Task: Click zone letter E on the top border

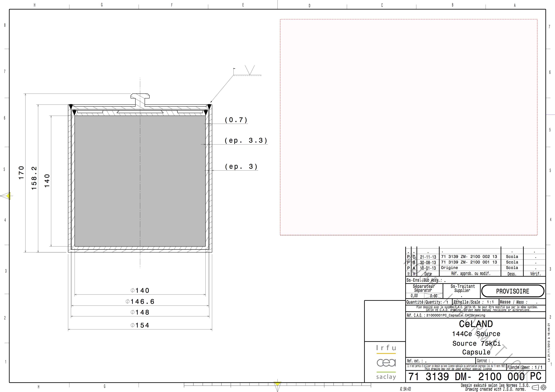Action: click(243, 5)
